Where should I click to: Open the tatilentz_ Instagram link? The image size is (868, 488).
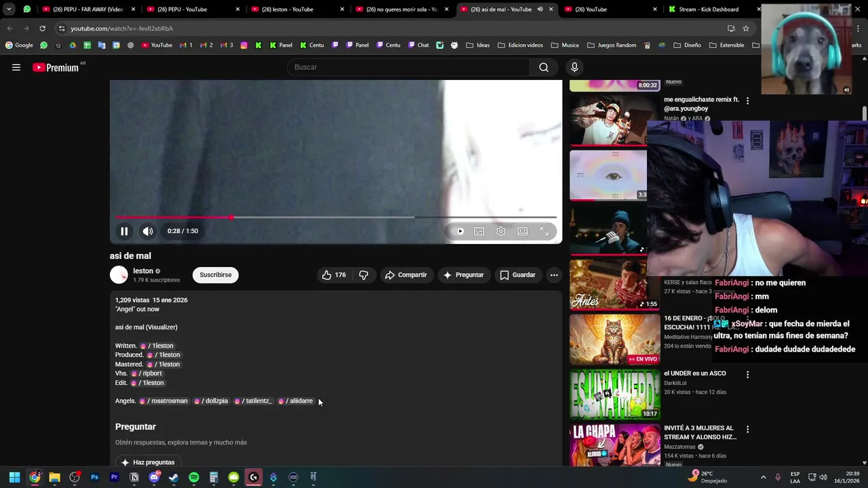pos(253,401)
